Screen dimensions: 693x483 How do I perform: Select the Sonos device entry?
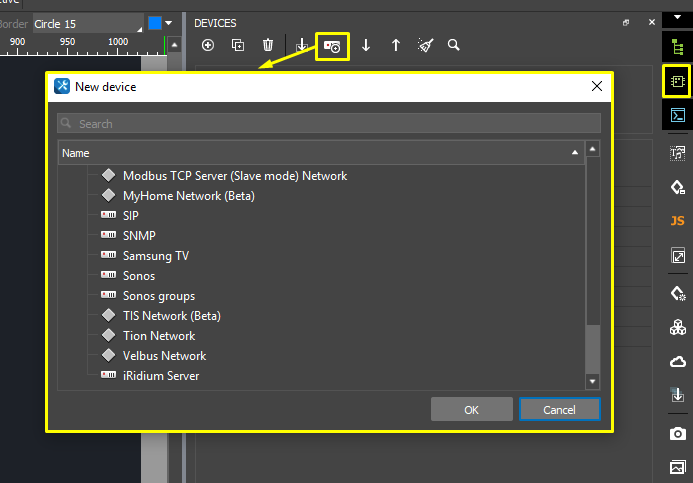(x=139, y=276)
